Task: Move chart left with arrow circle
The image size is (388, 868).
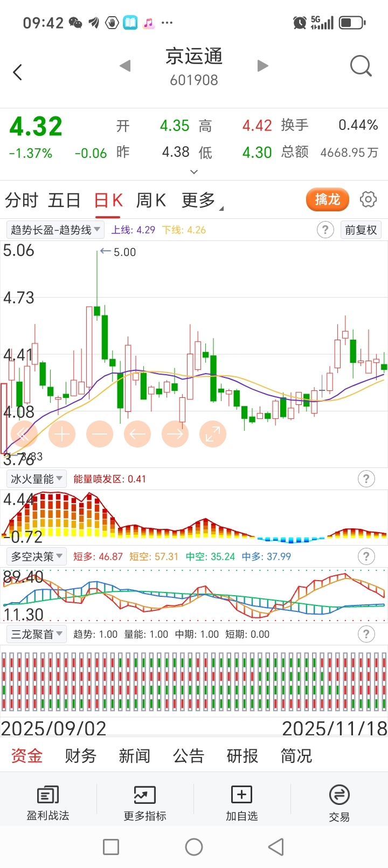Action: (137, 434)
